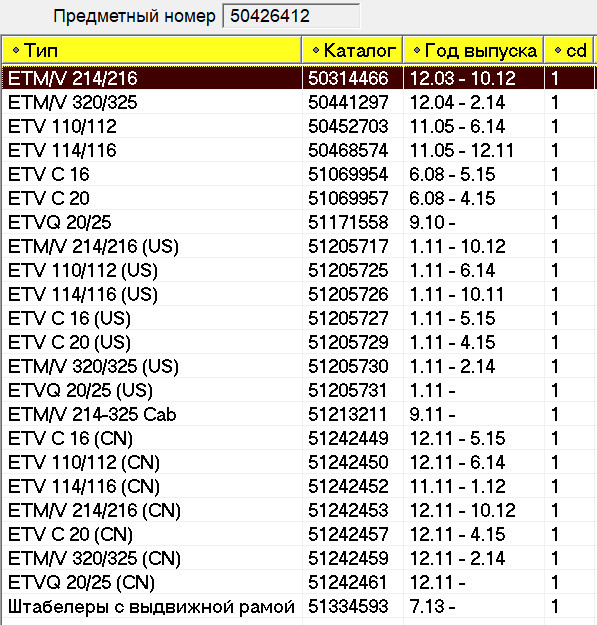Sort by the cd column header
Screen dimensions: 597x625
point(569,51)
